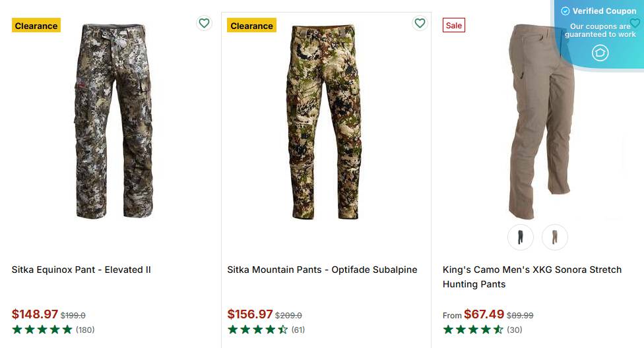
Task: Click the Sale badge on King's Camo
Action: pos(454,25)
